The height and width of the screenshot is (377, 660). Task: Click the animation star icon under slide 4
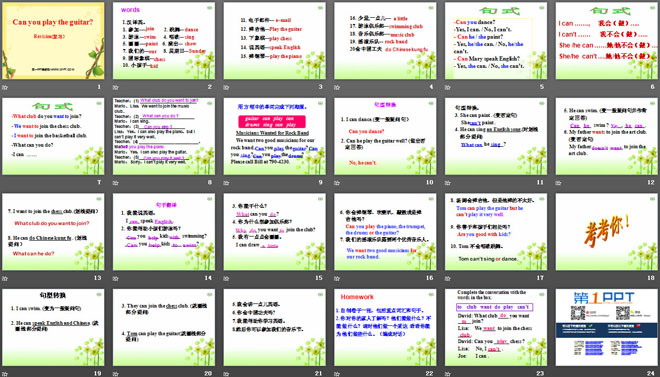point(337,88)
